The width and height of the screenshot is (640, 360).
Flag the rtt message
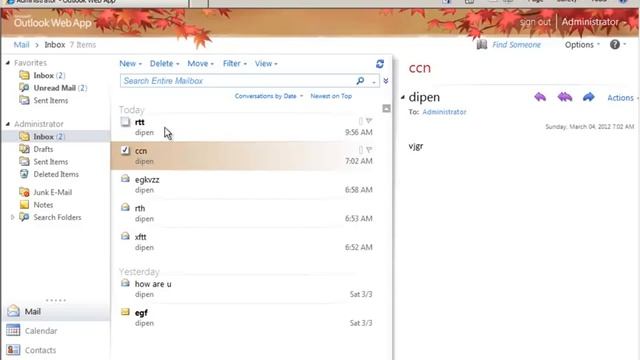click(x=369, y=121)
